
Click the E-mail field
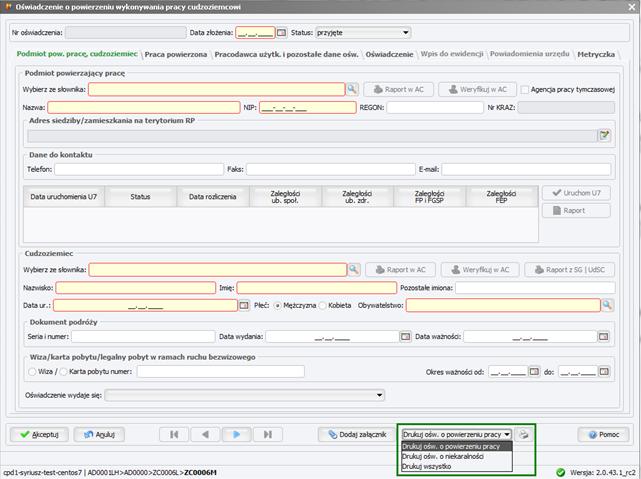tap(526, 169)
